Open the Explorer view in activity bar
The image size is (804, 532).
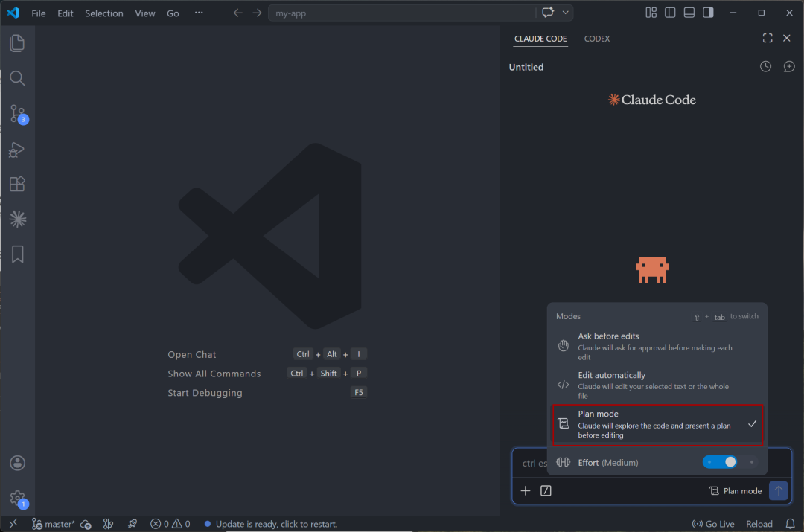17,43
